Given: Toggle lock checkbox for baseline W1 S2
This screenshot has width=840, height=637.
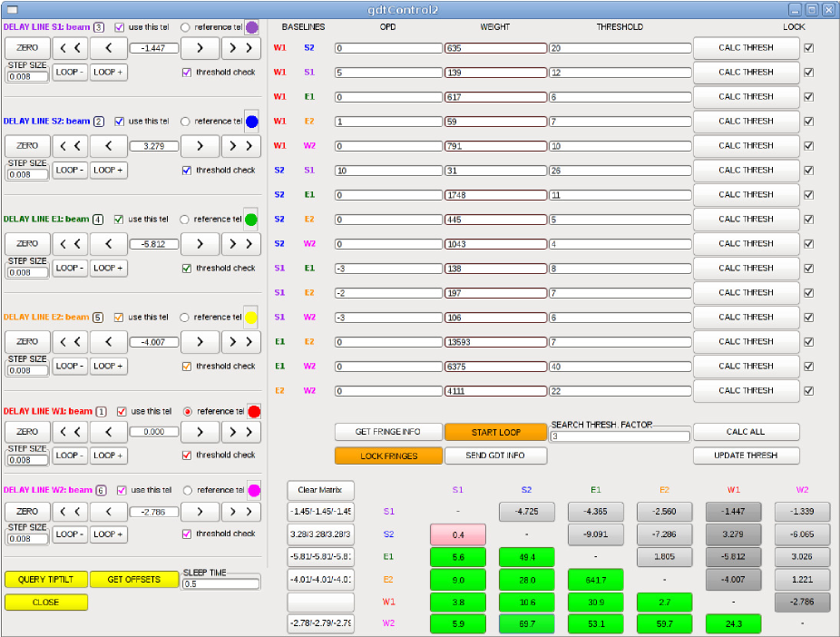Looking at the screenshot, I should click(x=809, y=48).
